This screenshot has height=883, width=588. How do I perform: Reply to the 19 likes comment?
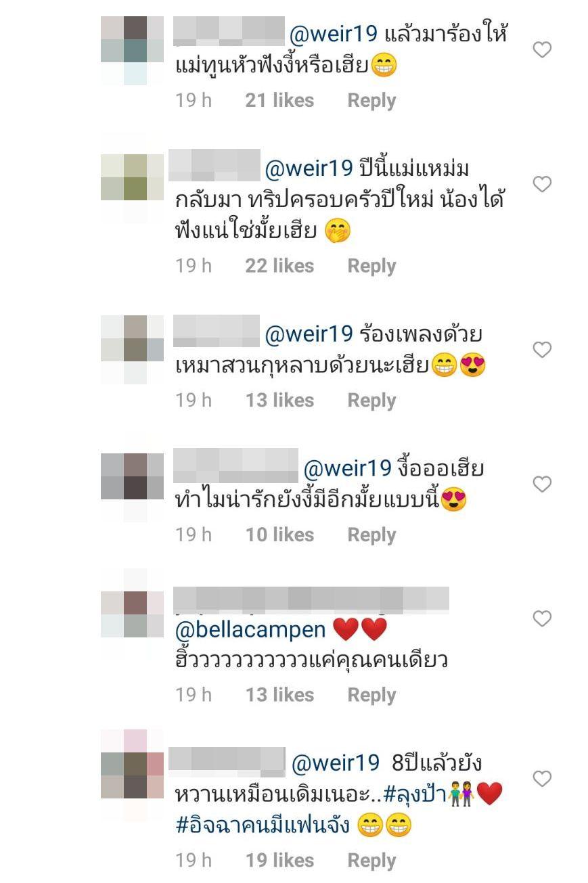pos(371,860)
